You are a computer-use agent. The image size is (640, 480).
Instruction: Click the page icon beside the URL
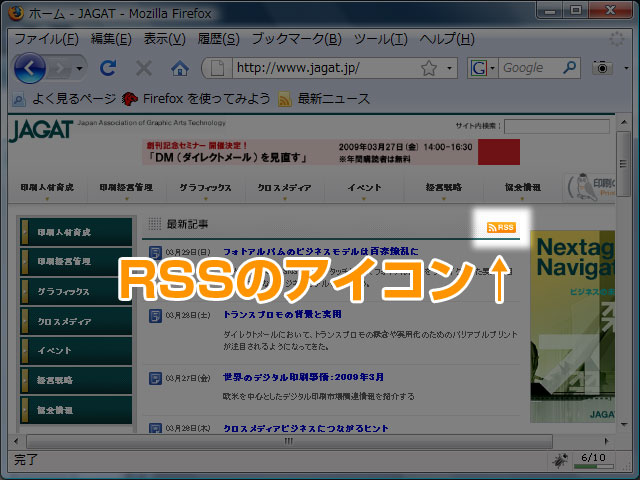click(x=217, y=68)
